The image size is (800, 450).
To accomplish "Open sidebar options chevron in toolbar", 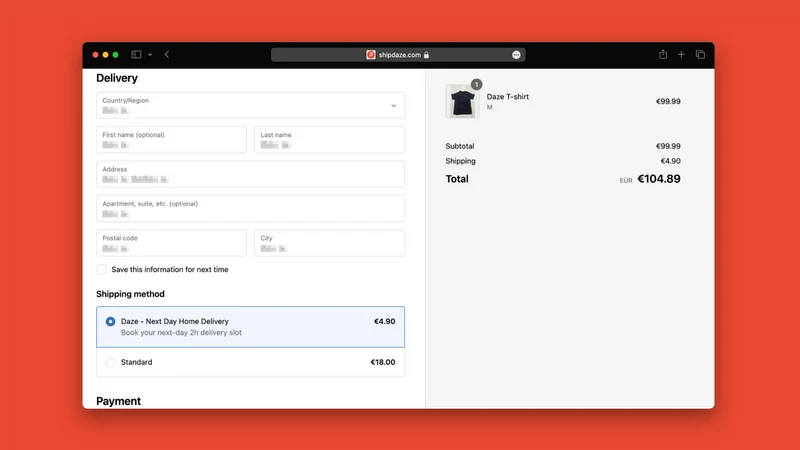I will pyautogui.click(x=150, y=55).
